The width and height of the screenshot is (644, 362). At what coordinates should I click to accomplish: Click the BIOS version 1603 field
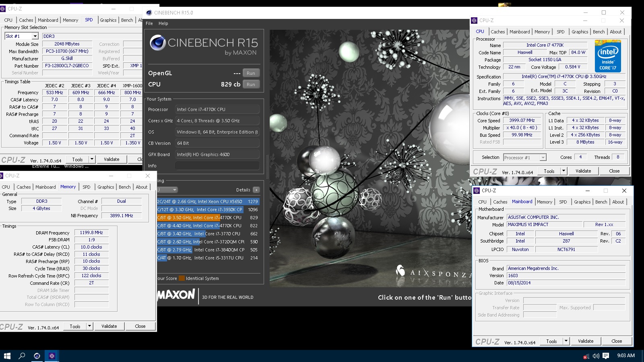(x=566, y=276)
